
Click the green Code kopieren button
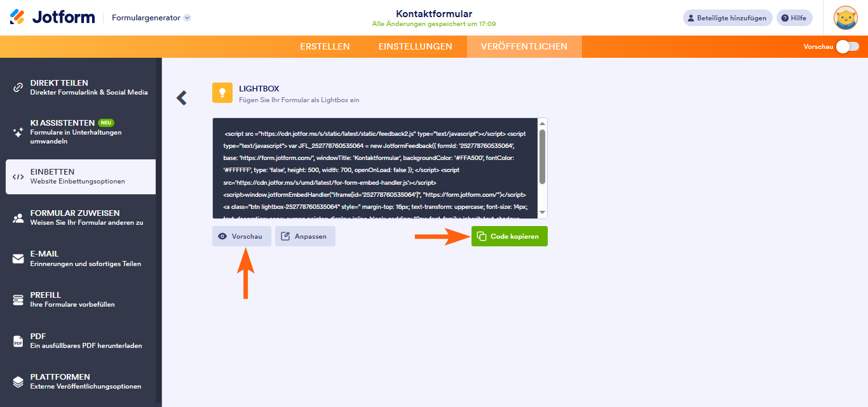click(510, 236)
